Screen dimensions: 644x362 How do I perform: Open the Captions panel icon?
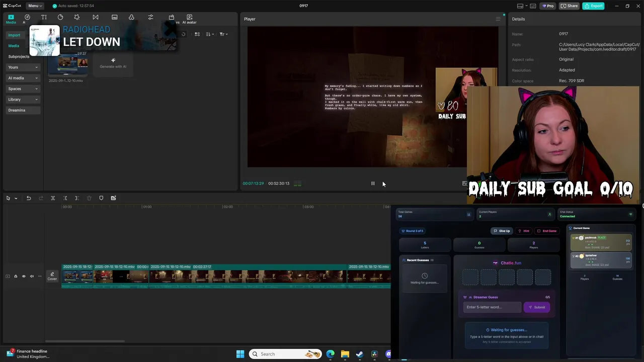(x=115, y=17)
